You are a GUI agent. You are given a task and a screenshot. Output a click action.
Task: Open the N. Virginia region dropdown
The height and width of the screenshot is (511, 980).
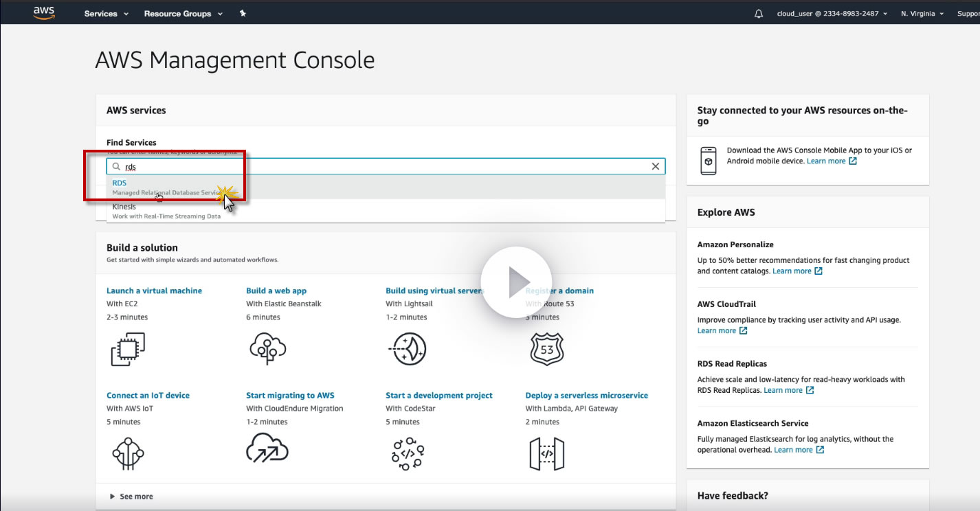point(922,14)
